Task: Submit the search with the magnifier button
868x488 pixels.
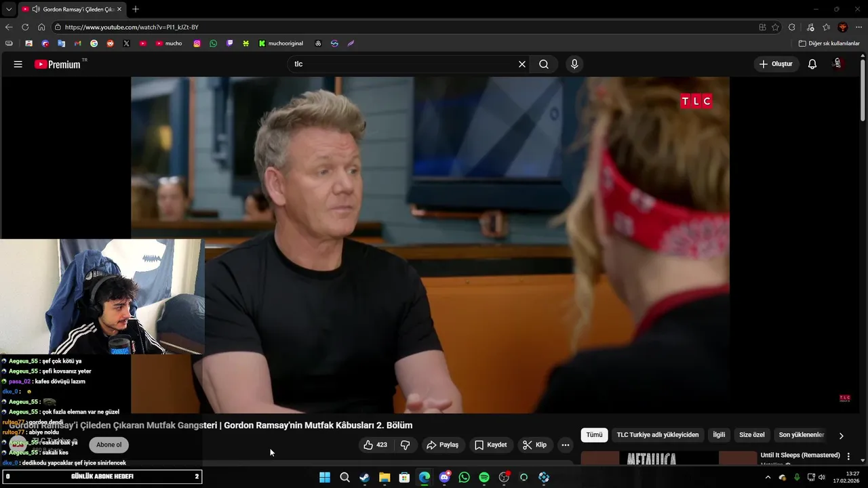Action: pos(544,64)
